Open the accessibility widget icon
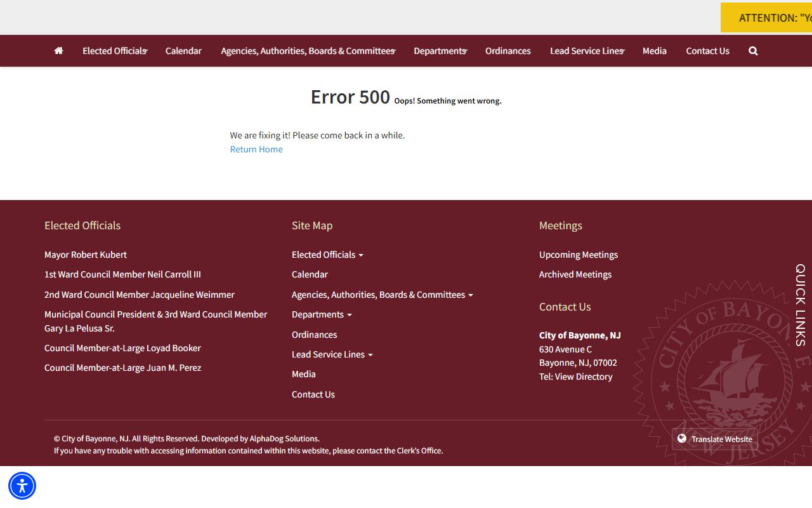The image size is (812, 508). pyautogui.click(x=22, y=486)
